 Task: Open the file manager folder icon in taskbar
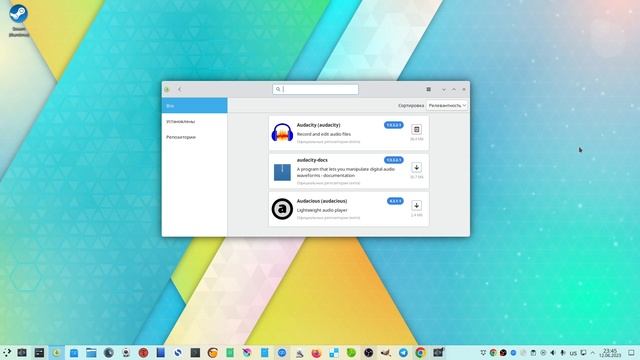point(91,352)
